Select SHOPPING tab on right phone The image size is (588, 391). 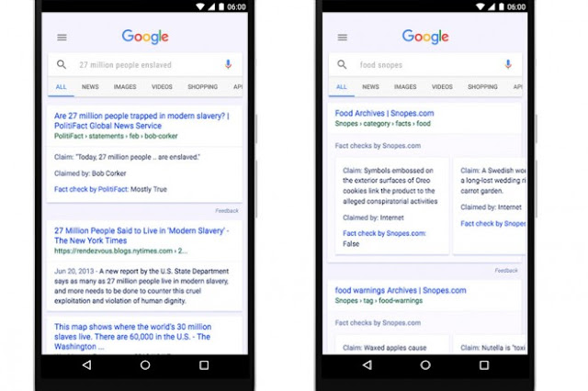point(482,87)
